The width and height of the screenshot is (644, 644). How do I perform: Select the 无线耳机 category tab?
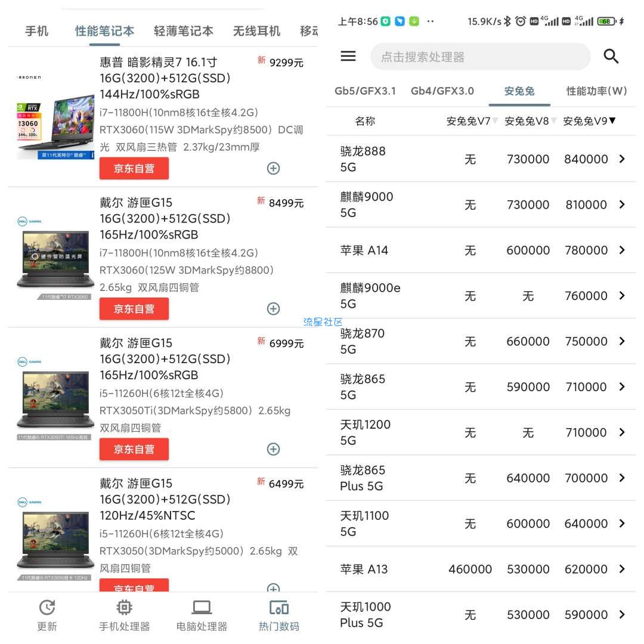coord(256,31)
